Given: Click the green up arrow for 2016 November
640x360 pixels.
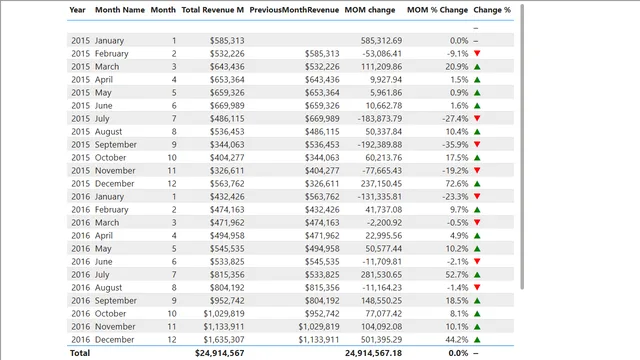Looking at the screenshot, I should (477, 327).
